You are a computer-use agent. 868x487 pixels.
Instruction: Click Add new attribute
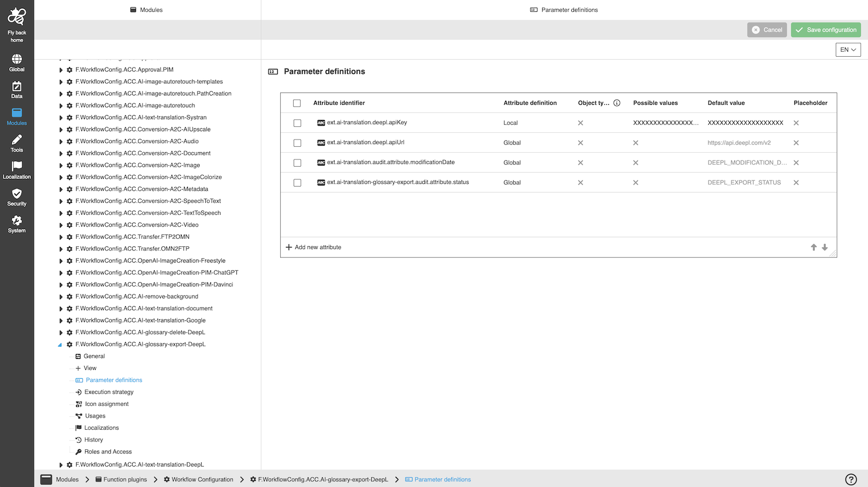click(314, 247)
